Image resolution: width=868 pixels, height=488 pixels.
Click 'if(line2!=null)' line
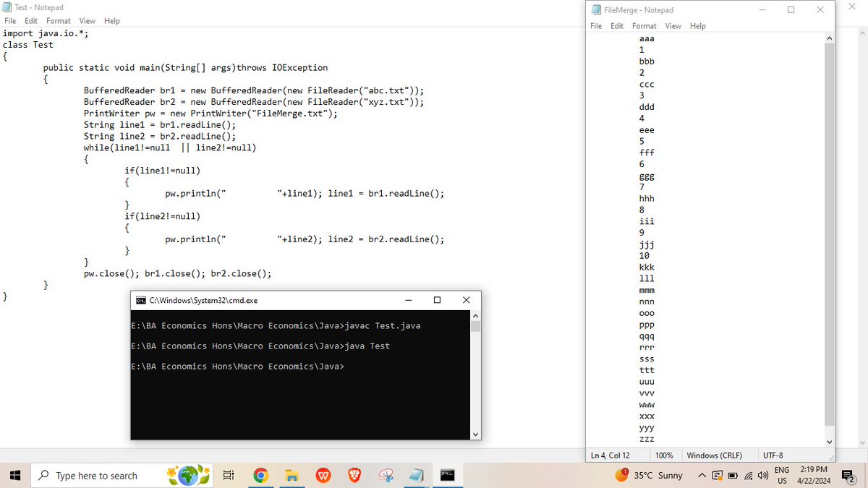(x=162, y=216)
